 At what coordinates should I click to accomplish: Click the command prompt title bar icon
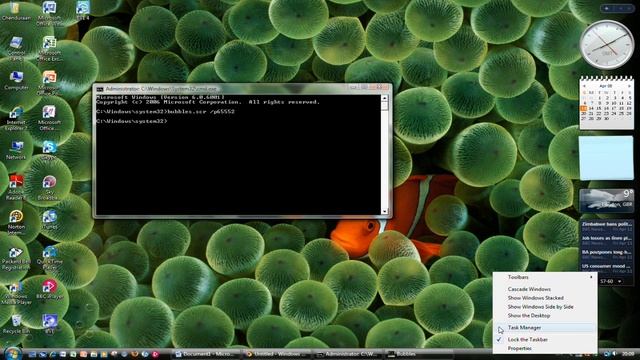[x=100, y=89]
